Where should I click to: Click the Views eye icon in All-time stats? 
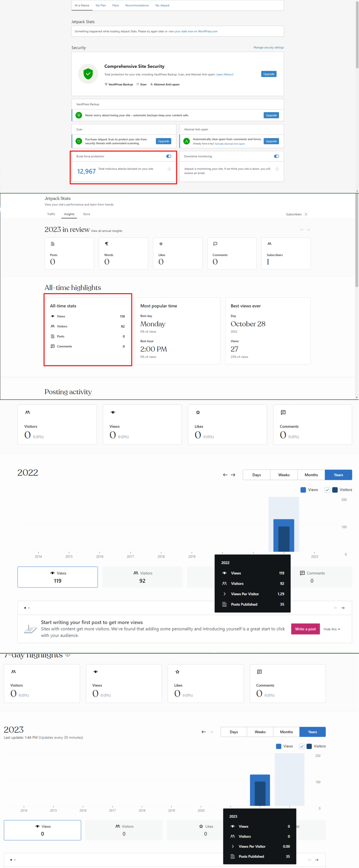tap(52, 316)
